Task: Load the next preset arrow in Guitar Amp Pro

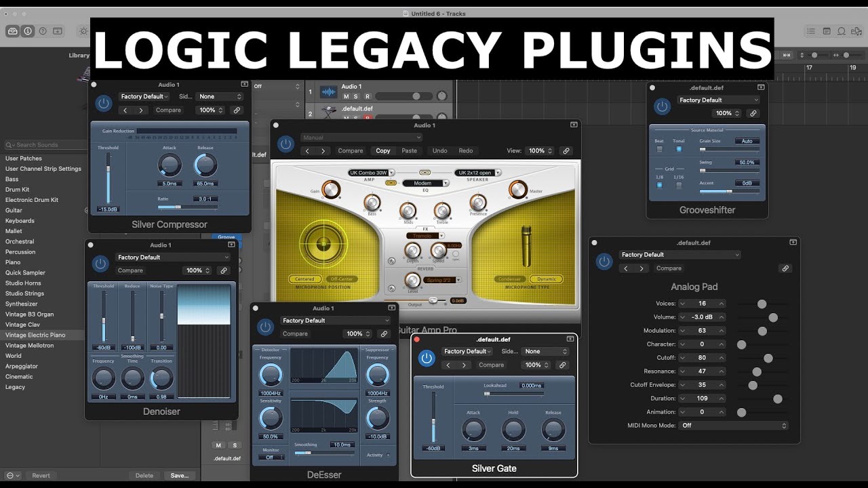Action: pos(323,150)
